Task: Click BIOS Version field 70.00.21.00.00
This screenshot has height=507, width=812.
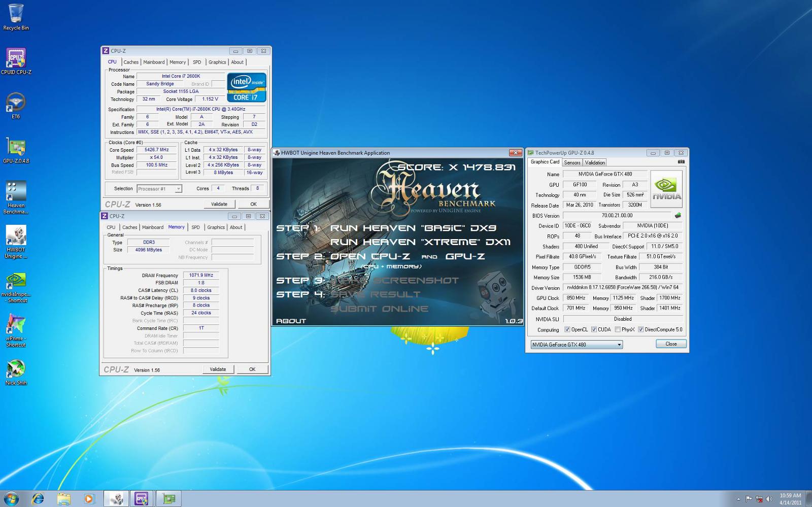Action: coord(617,215)
